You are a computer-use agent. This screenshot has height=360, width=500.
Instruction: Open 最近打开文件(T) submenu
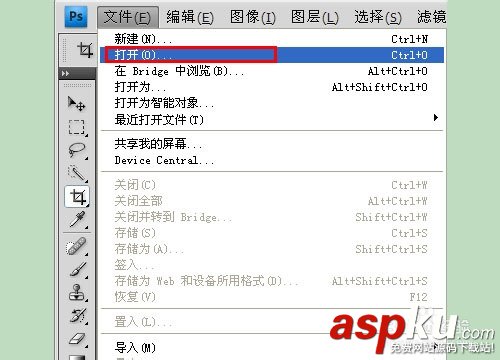(x=272, y=119)
